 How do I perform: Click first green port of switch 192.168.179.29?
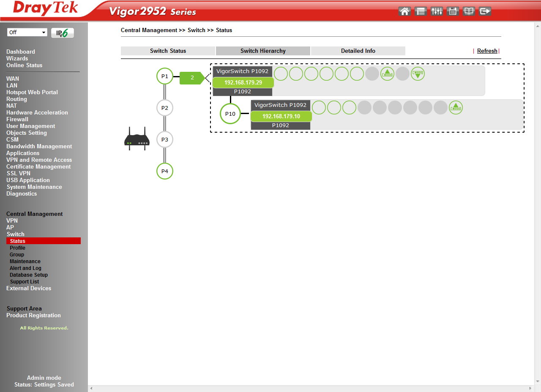[281, 74]
